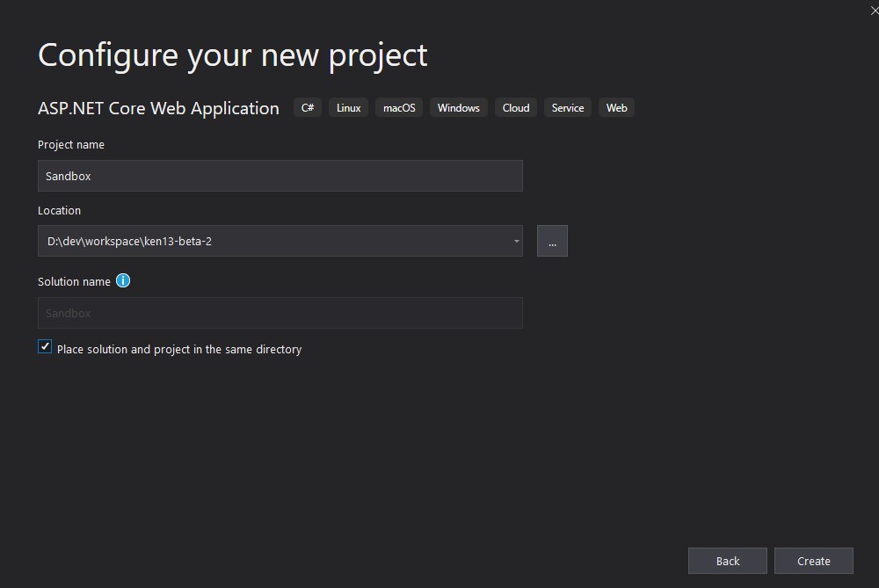Screen dimensions: 879x588
Task: Click the Windows tag
Action: coord(459,107)
